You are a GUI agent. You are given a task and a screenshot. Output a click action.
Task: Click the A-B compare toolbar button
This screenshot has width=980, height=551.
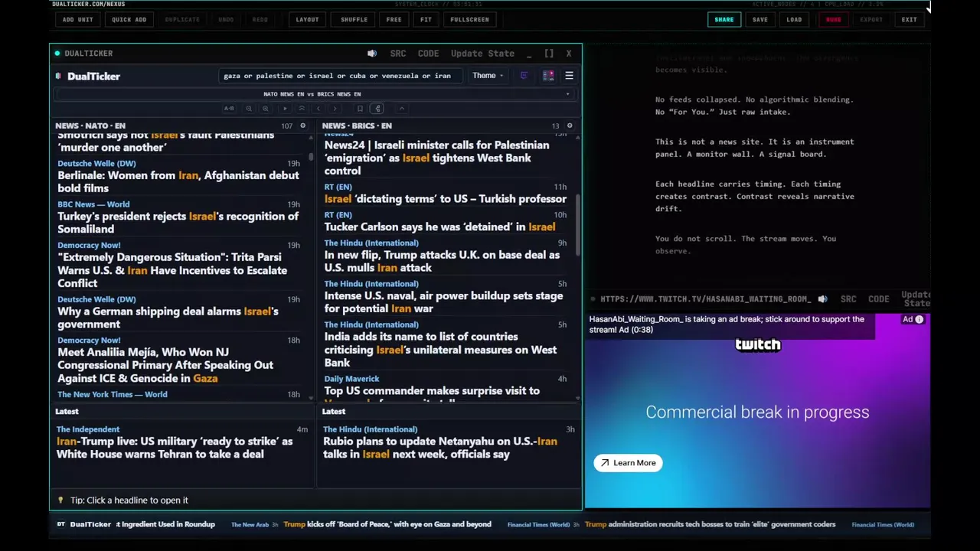[x=229, y=109]
